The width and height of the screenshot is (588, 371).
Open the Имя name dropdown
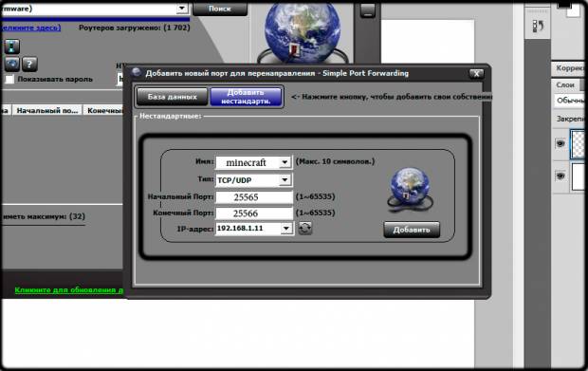click(285, 162)
